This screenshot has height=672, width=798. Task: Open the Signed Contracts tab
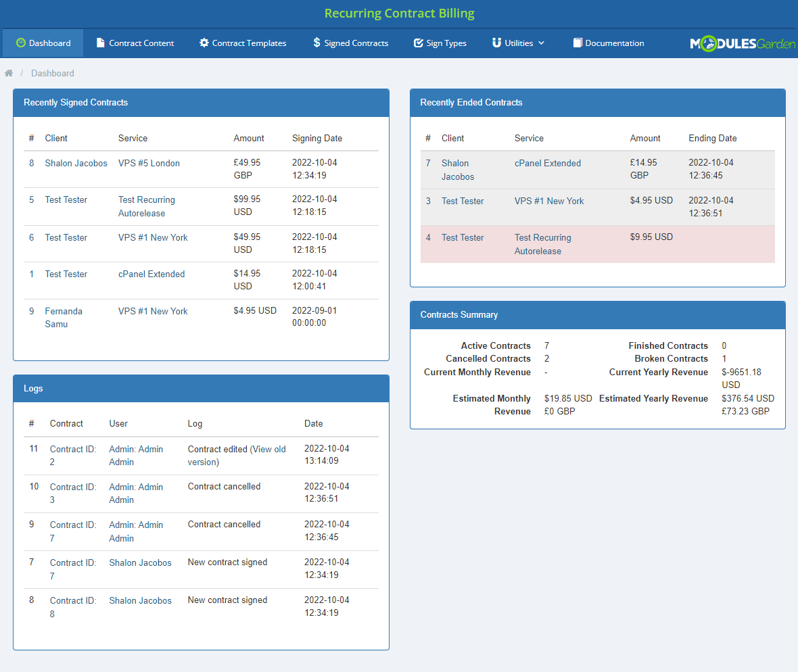pyautogui.click(x=356, y=43)
